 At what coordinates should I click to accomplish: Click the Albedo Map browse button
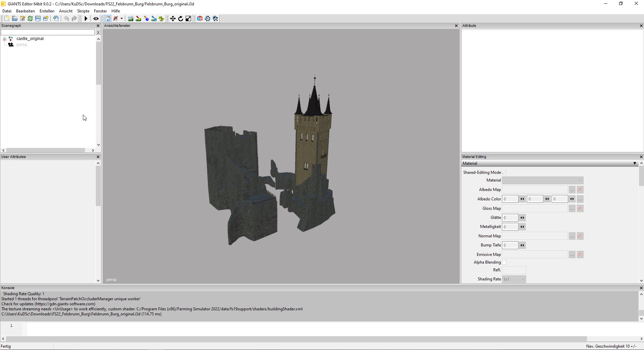[572, 190]
